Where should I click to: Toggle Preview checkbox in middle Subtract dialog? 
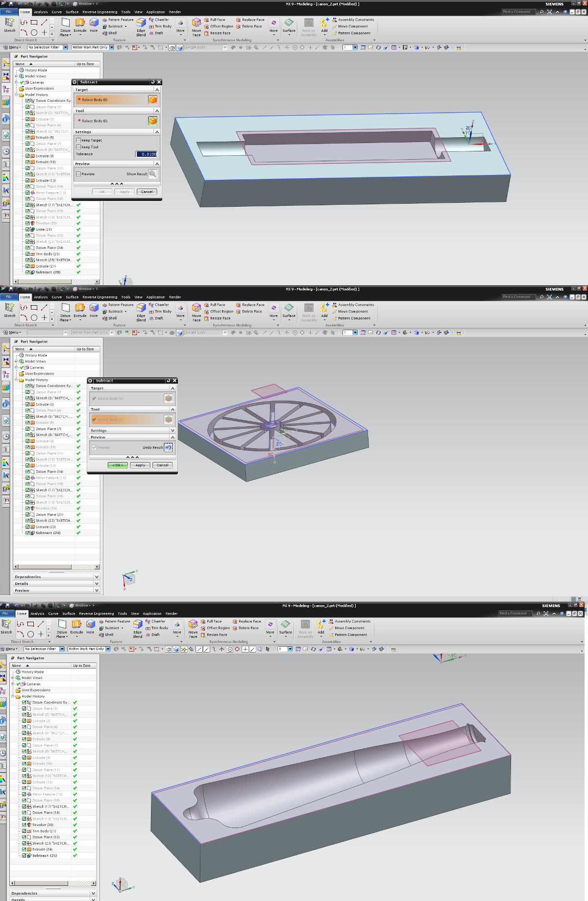click(94, 447)
